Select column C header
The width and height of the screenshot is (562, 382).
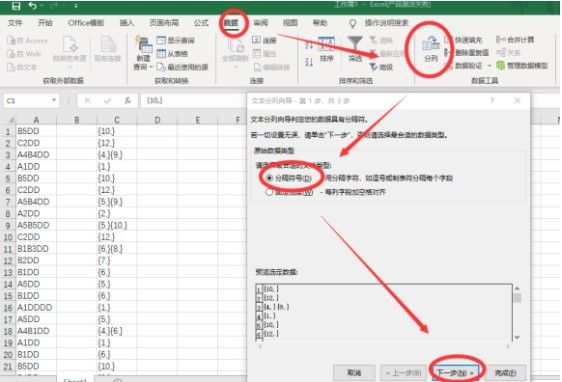pos(117,120)
